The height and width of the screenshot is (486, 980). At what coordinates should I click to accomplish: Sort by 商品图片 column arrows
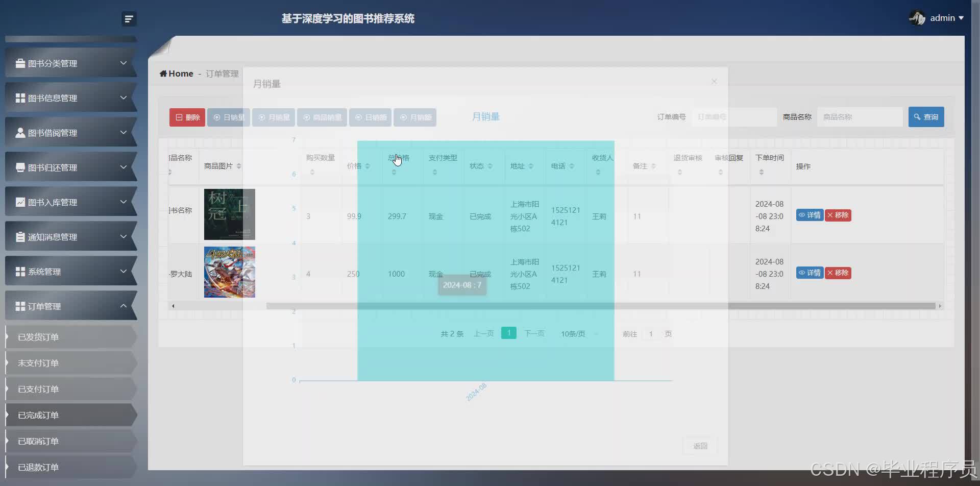[239, 166]
